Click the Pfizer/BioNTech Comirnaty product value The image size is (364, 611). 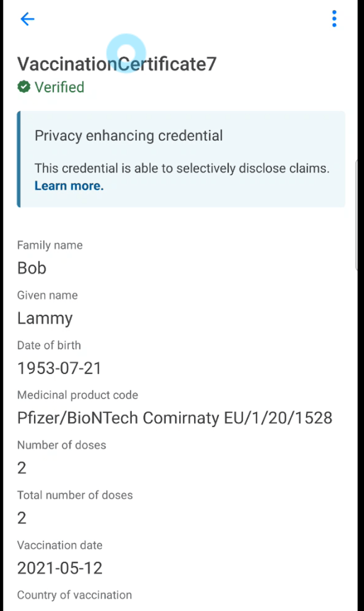(x=174, y=418)
